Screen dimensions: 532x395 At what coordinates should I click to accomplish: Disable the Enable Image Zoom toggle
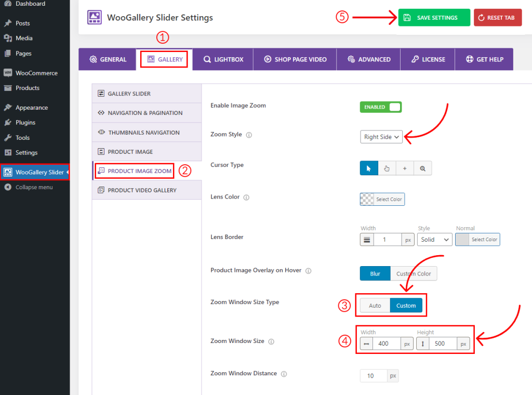click(x=380, y=107)
